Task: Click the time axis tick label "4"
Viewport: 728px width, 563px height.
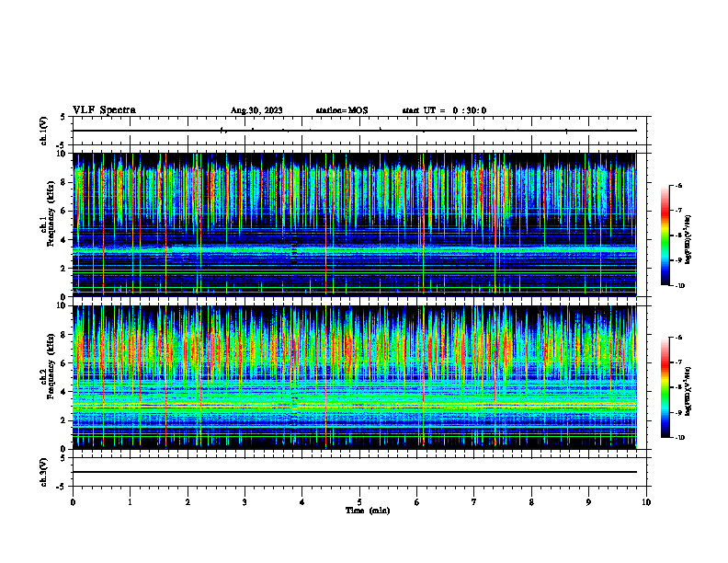Action: 302,502
